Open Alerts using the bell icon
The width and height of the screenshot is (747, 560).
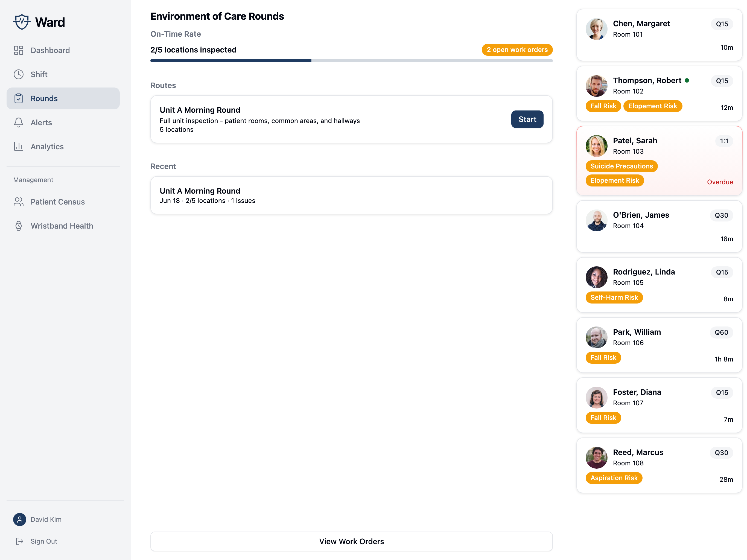pyautogui.click(x=19, y=122)
